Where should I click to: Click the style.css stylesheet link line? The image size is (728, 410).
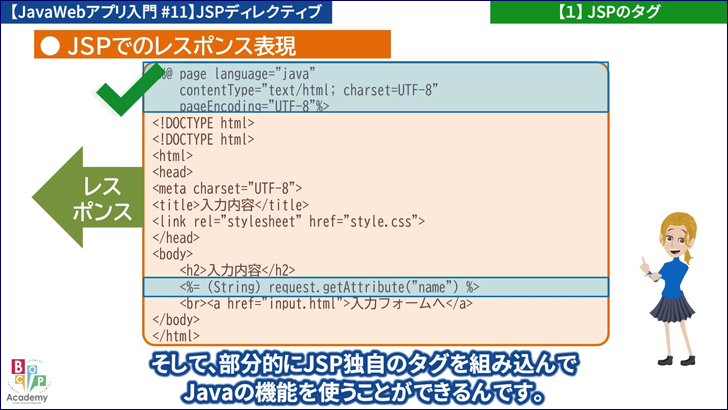290,220
